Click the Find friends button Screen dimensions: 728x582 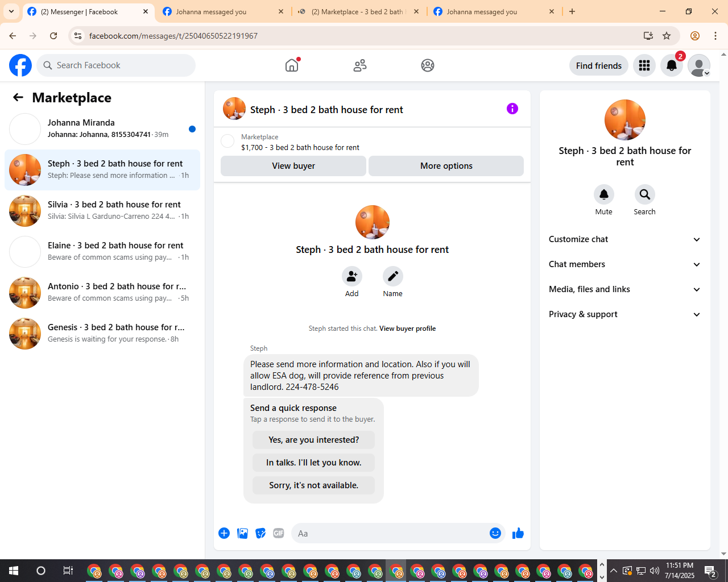click(599, 65)
